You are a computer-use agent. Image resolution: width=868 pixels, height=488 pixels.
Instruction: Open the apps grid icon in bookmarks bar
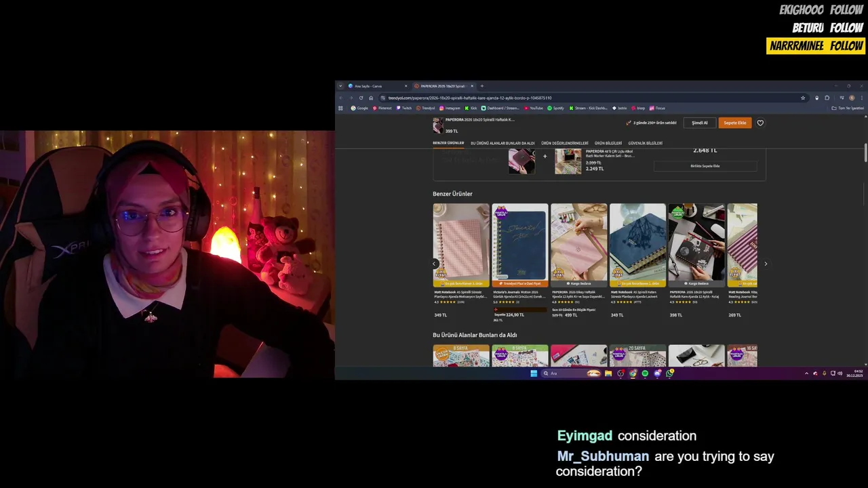[x=340, y=108]
